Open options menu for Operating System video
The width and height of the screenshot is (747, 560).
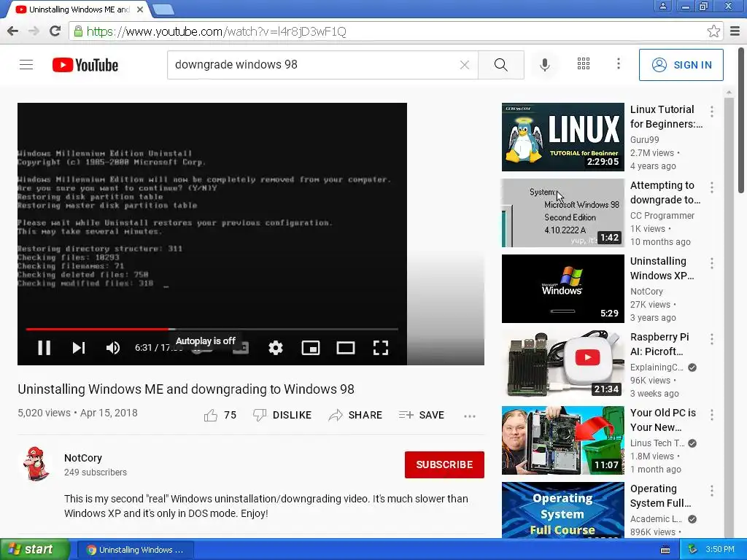tap(712, 491)
